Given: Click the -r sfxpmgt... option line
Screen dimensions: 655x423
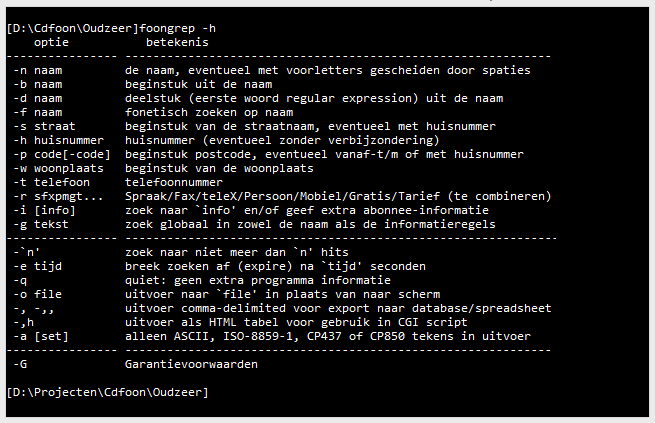Looking at the screenshot, I should click(282, 196).
